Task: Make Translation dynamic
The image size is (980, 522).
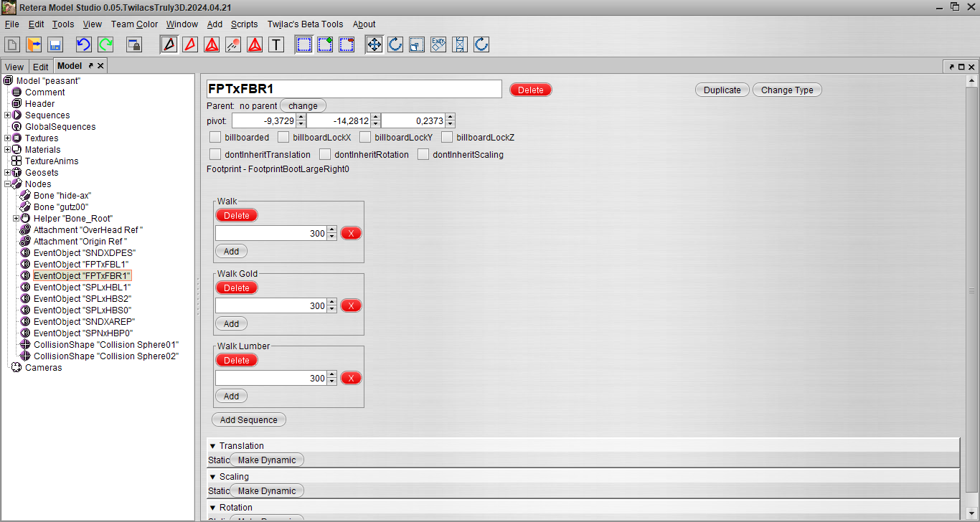Action: pos(267,460)
